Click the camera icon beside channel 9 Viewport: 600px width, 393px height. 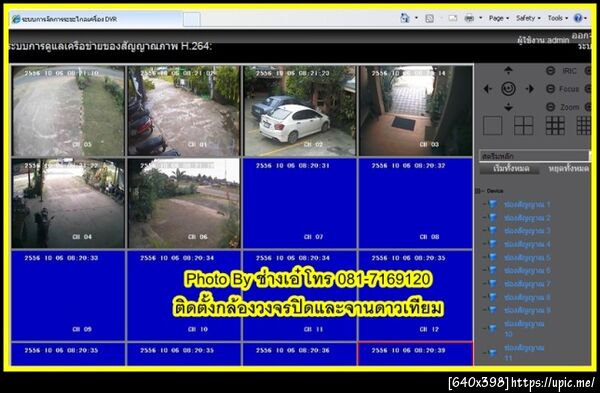tap(493, 310)
